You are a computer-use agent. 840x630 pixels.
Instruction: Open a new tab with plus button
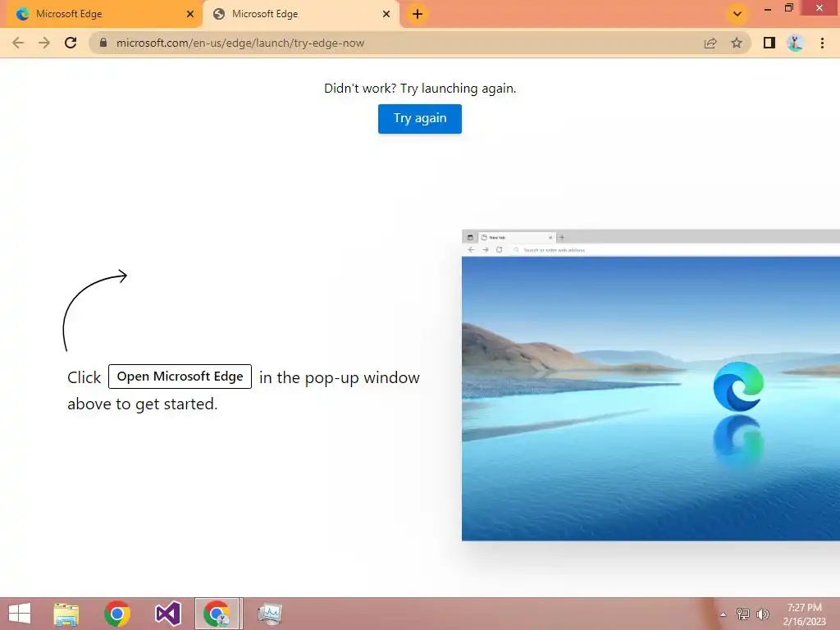click(x=418, y=14)
